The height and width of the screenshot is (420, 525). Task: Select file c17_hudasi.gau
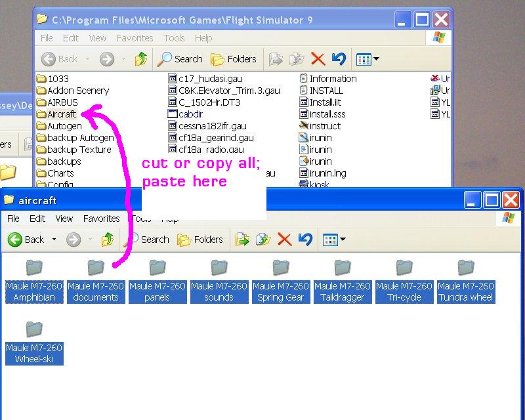click(205, 79)
